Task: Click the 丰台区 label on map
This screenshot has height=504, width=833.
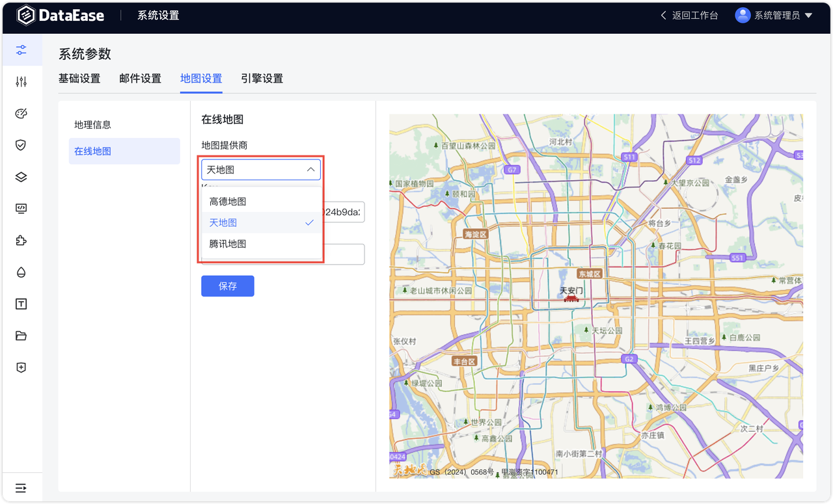Action: click(465, 361)
